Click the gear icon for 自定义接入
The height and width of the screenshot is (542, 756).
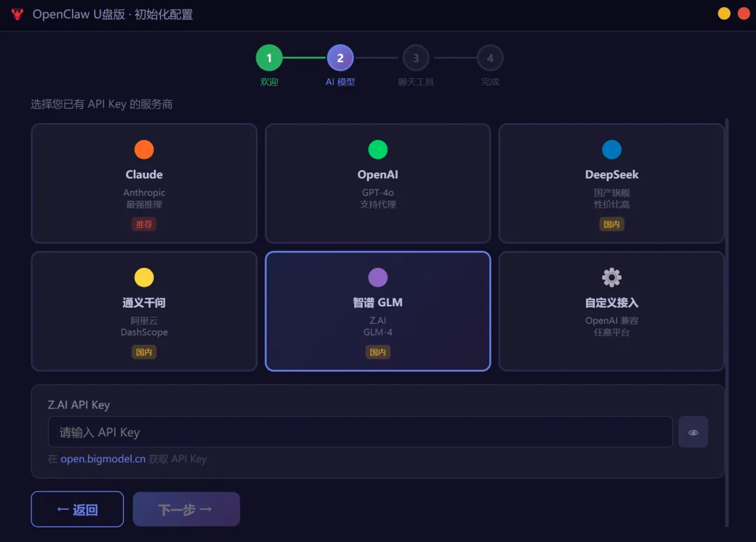click(x=612, y=278)
